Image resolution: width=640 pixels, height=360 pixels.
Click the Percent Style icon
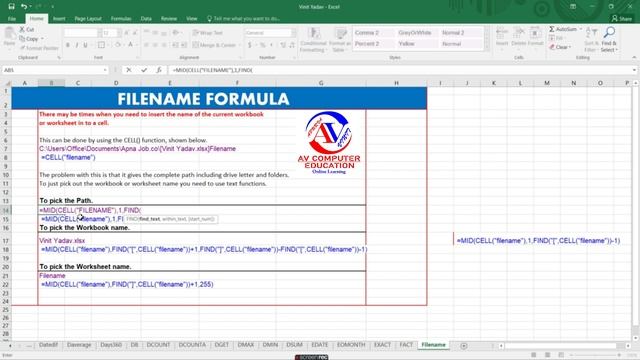[x=262, y=45]
